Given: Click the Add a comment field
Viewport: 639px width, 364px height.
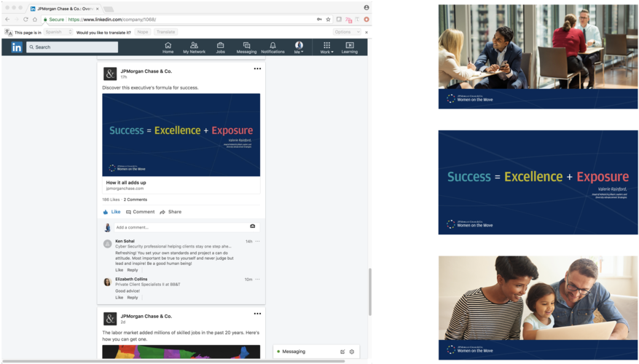Looking at the screenshot, I should coord(182,228).
